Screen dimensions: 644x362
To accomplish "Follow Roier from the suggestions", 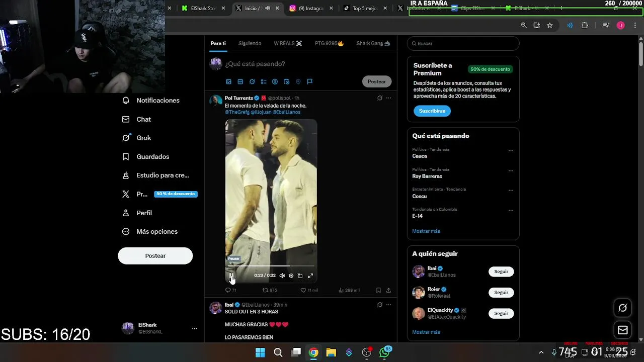I will [x=501, y=292].
